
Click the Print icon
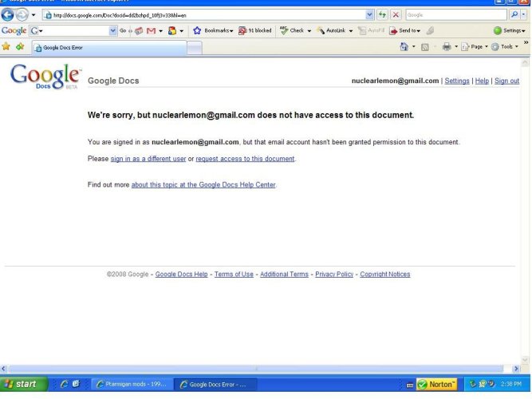coord(447,46)
